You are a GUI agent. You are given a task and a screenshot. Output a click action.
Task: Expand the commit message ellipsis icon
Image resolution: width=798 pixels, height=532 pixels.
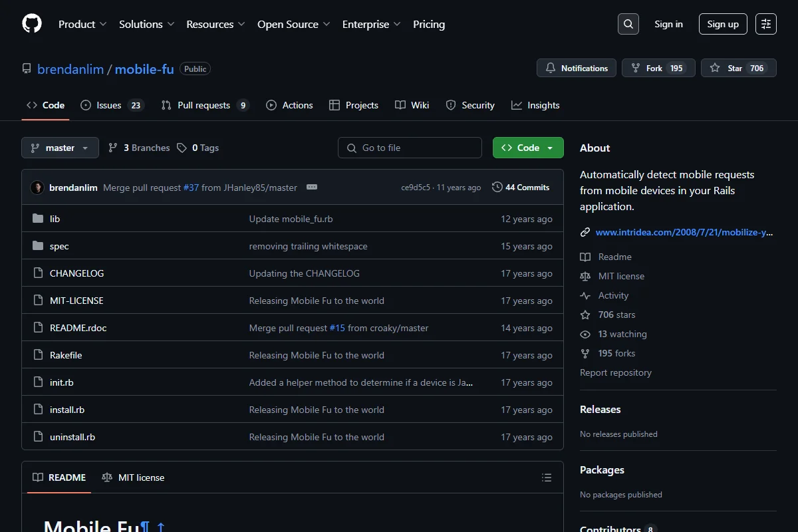pyautogui.click(x=311, y=188)
